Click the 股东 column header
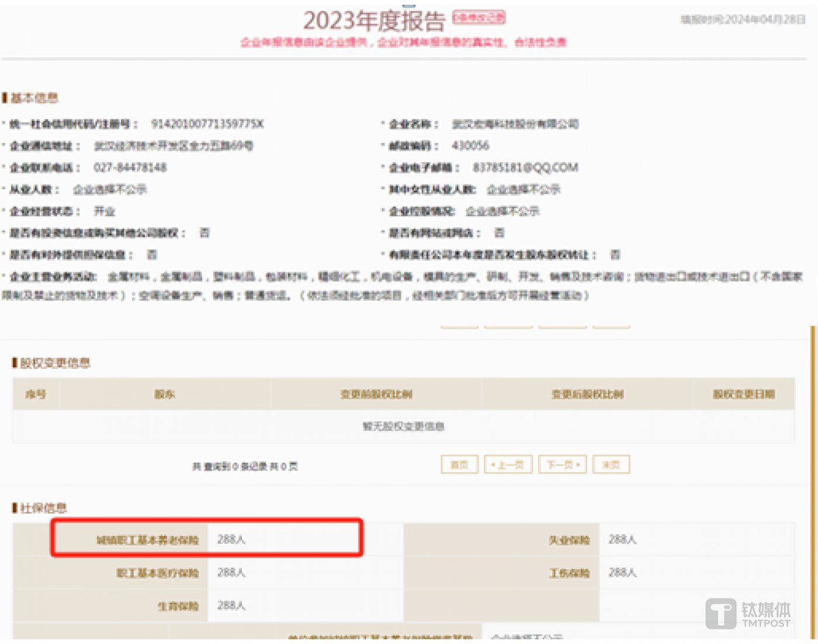The width and height of the screenshot is (818, 644). click(165, 395)
